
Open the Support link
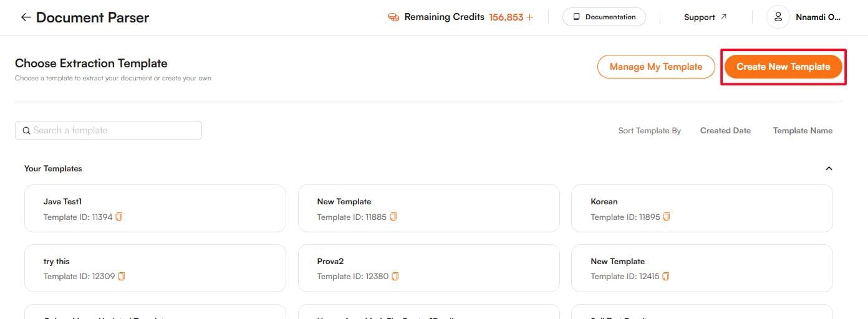[705, 17]
